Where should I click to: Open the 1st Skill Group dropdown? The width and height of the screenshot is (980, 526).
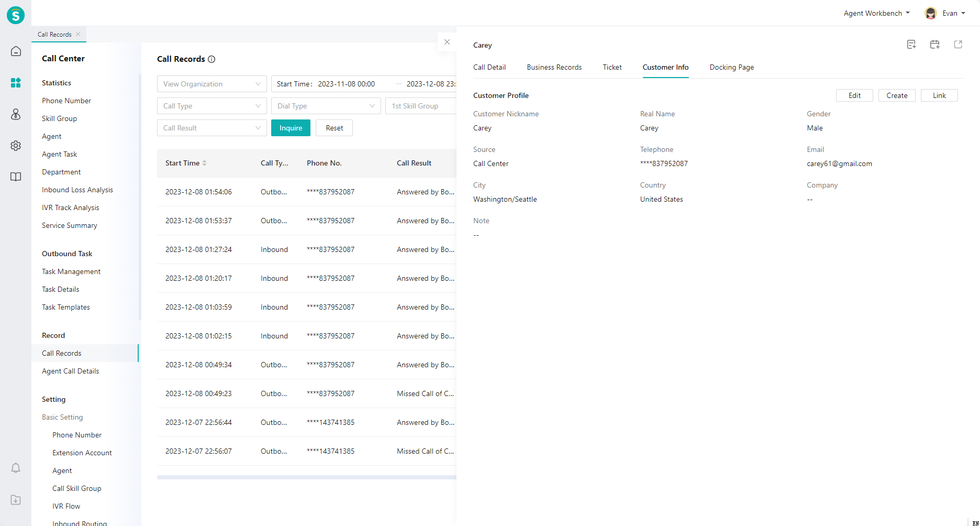421,106
